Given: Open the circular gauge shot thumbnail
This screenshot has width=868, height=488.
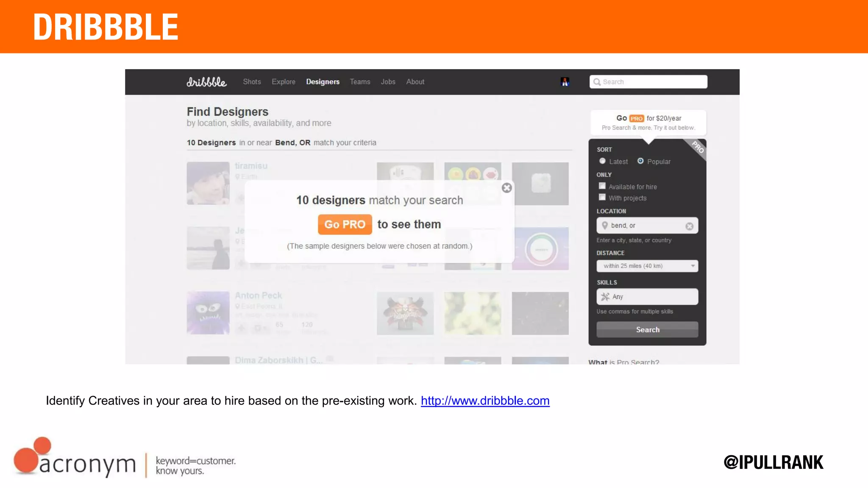Looking at the screenshot, I should [540, 249].
